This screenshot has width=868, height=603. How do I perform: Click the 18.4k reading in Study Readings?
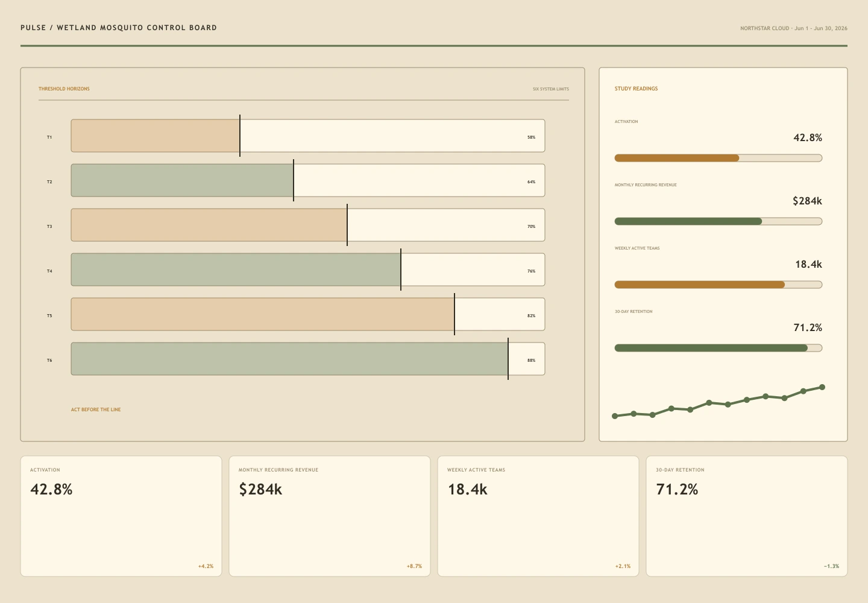808,264
